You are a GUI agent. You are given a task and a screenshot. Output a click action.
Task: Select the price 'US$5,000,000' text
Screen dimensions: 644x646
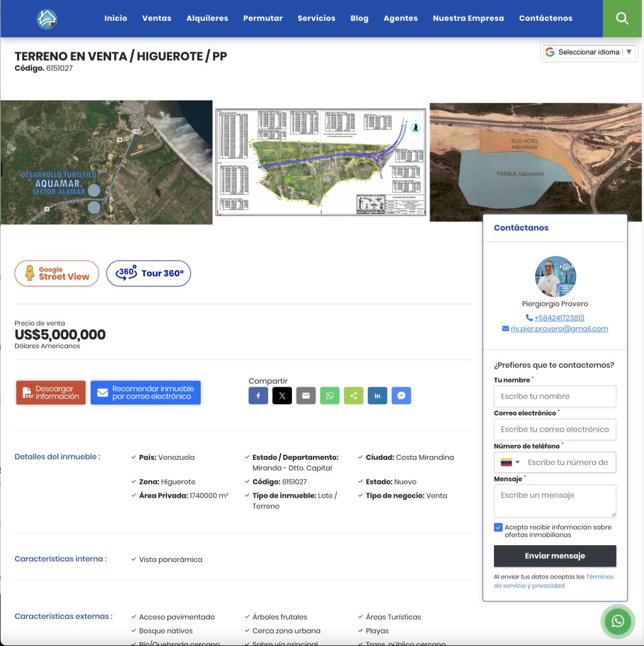tap(60, 334)
